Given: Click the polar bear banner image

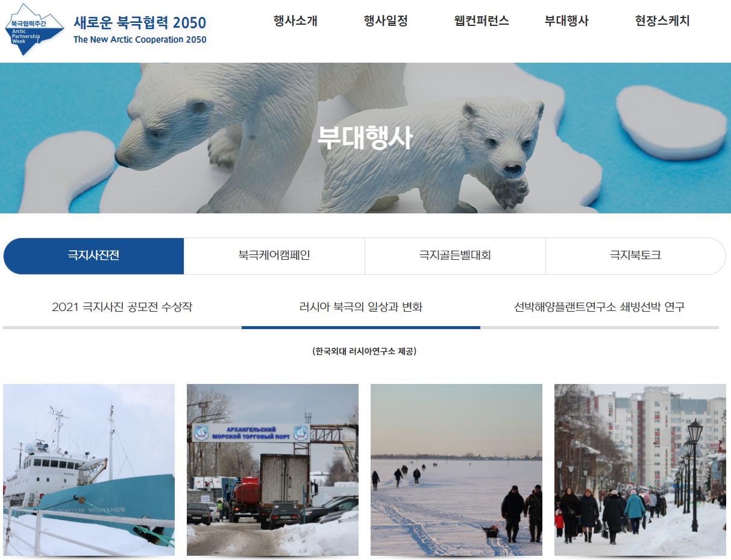Looking at the screenshot, I should [x=365, y=138].
